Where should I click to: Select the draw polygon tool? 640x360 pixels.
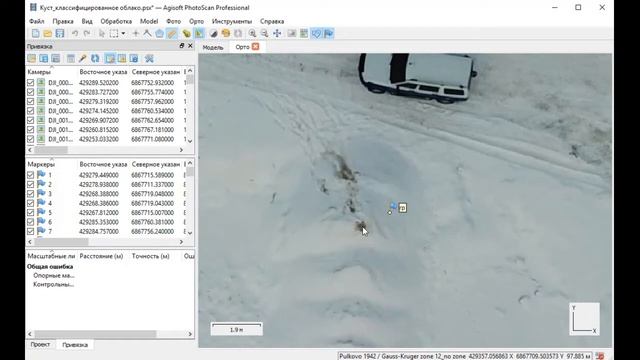click(160, 33)
